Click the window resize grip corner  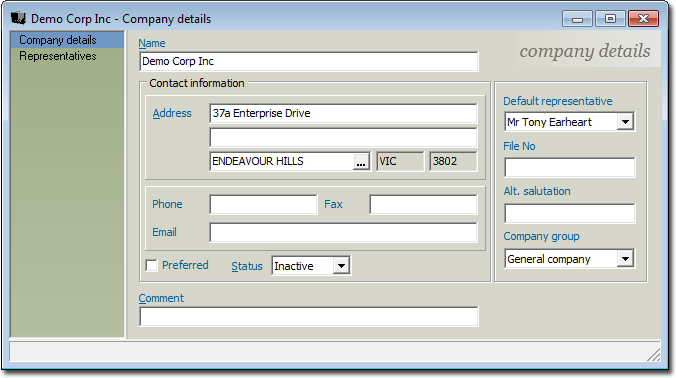(654, 354)
